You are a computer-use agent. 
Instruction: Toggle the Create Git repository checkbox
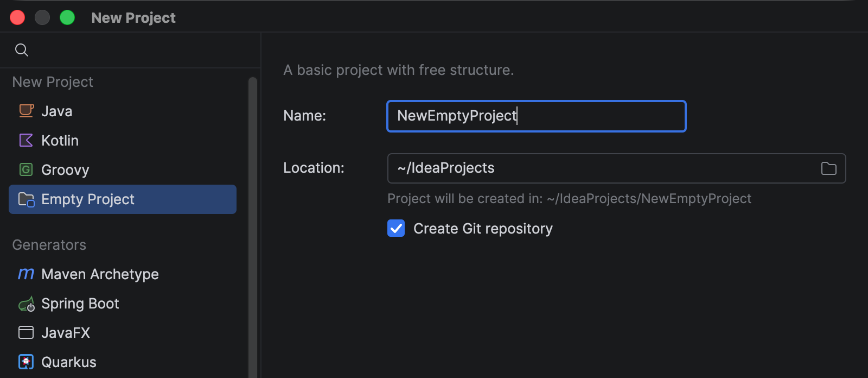[396, 228]
